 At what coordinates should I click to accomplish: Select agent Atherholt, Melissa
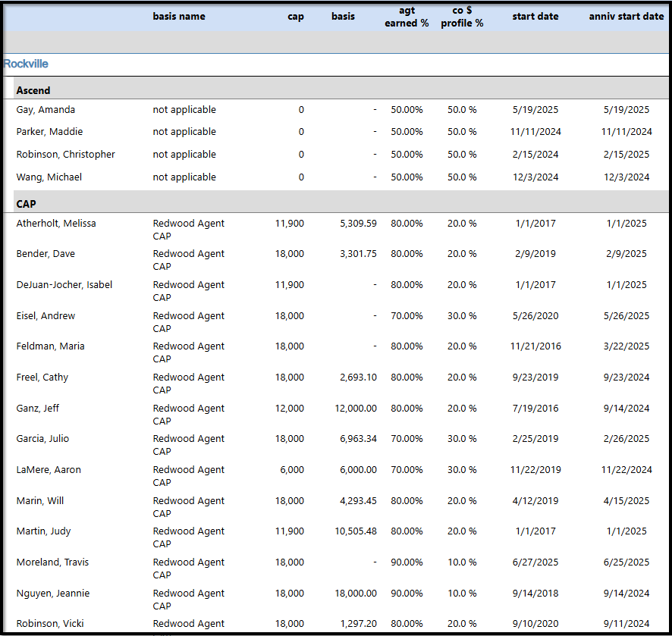tap(56, 223)
